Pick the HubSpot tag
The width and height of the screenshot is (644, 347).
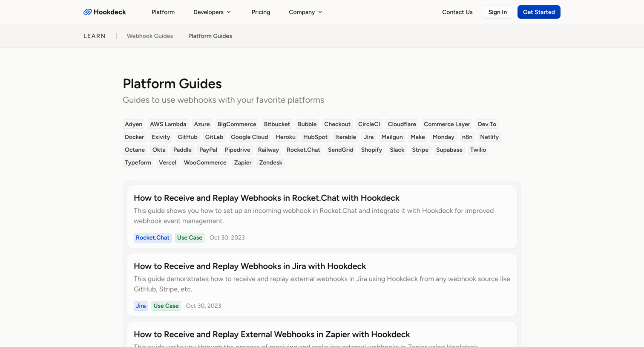tap(315, 137)
